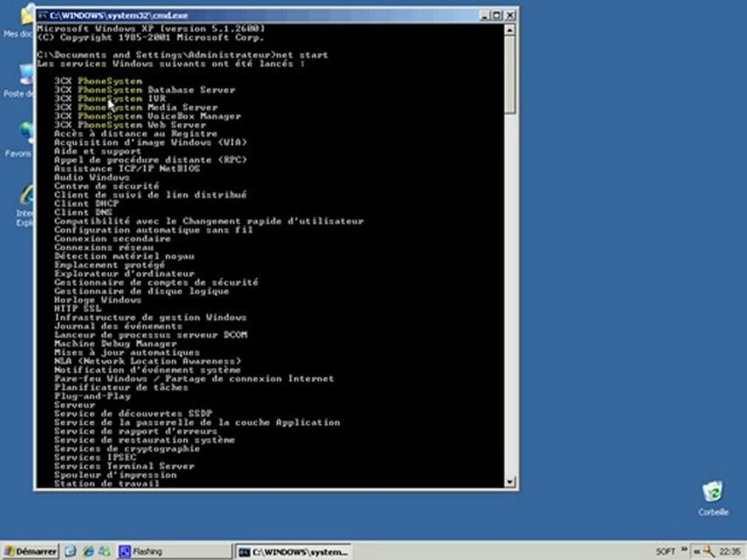Screen dimensions: 747x560
Task: Expand hidden tray icons chevron
Action: [696, 551]
